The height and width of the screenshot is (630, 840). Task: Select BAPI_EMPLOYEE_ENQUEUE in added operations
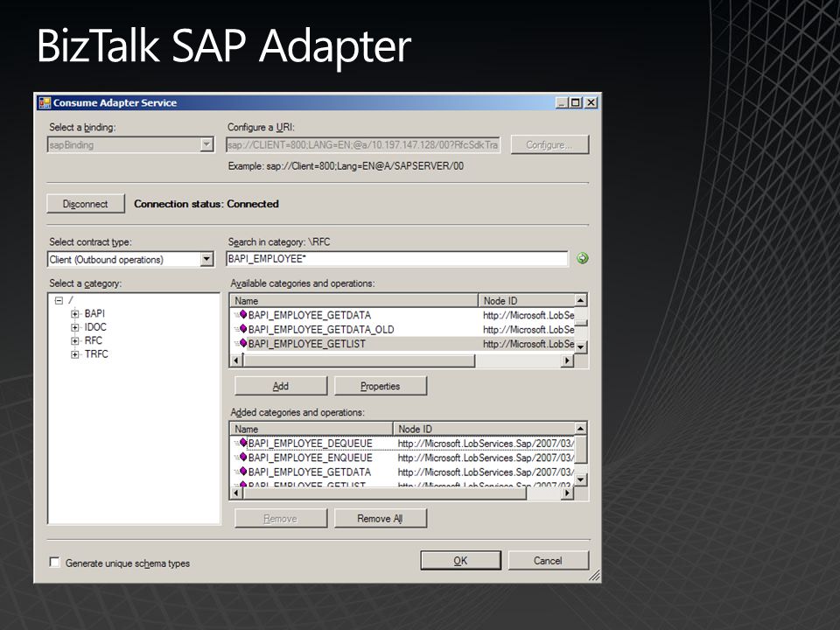coord(310,458)
